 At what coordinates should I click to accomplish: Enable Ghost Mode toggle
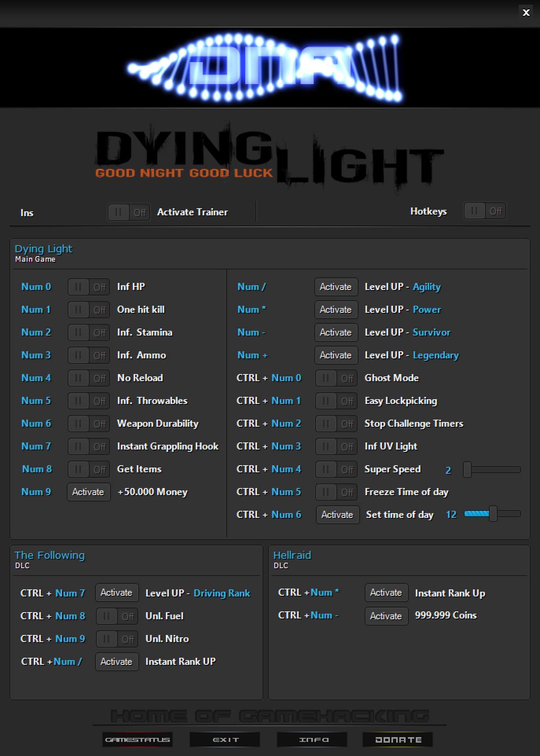336,378
